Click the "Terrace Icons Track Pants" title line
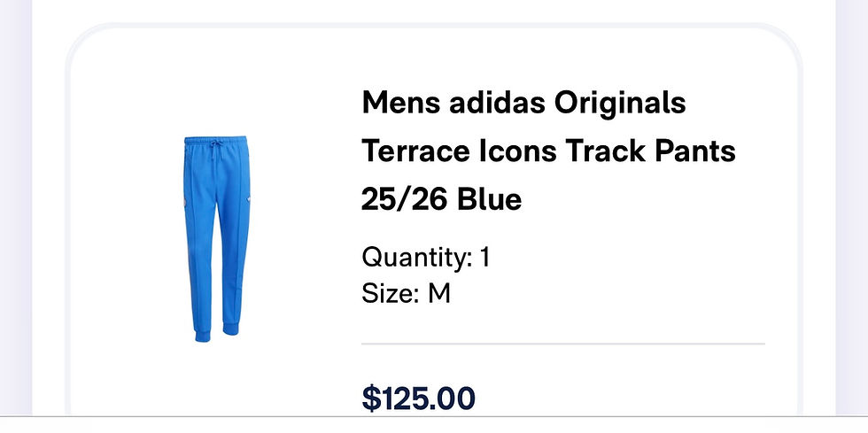This screenshot has width=868, height=433. [548, 151]
